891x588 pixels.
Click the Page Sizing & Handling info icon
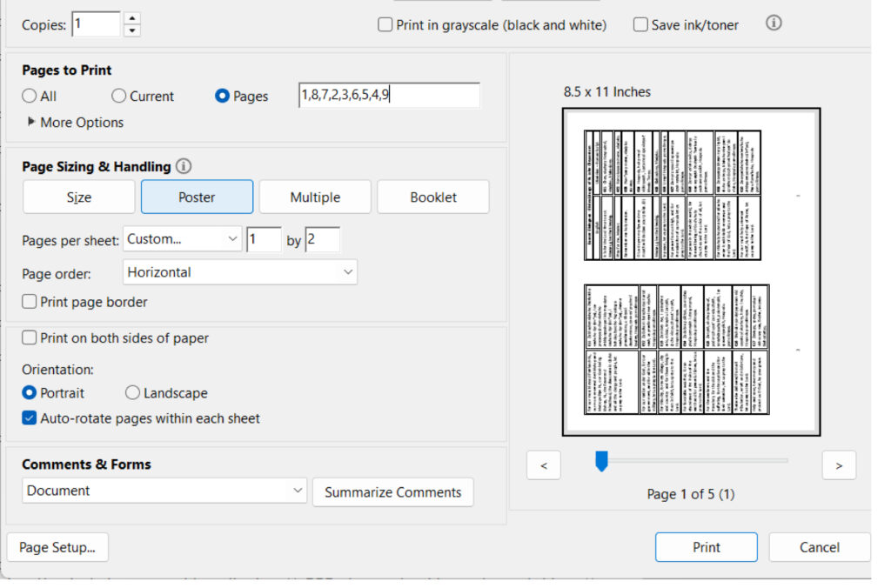tap(184, 166)
